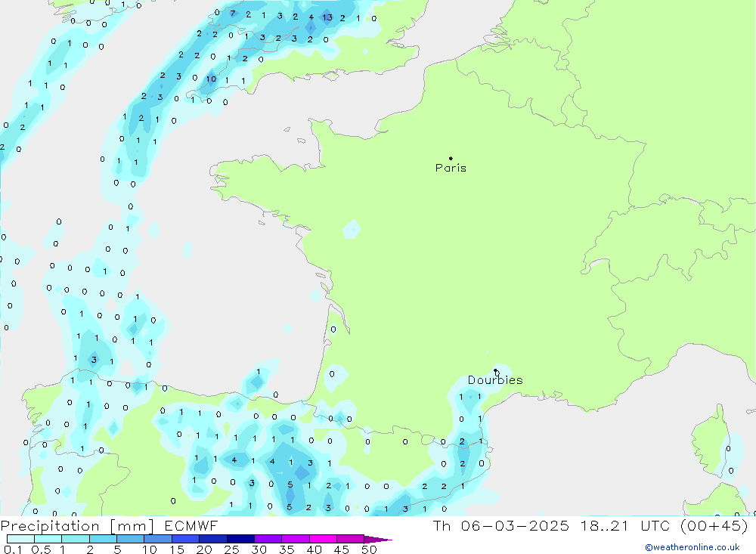
Task: Click the precipitation value 7 on the map
Action: pos(233,14)
